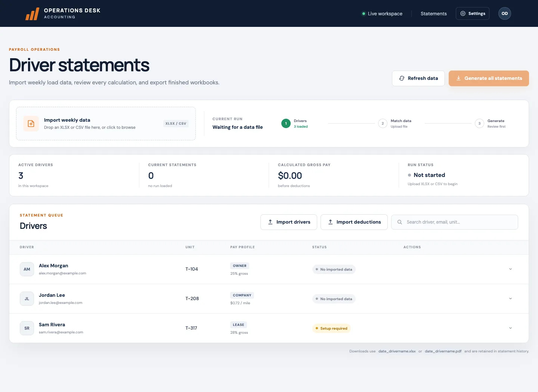Click the upload arrow in Import drivers
Screen dimensions: 538x392
click(x=270, y=222)
